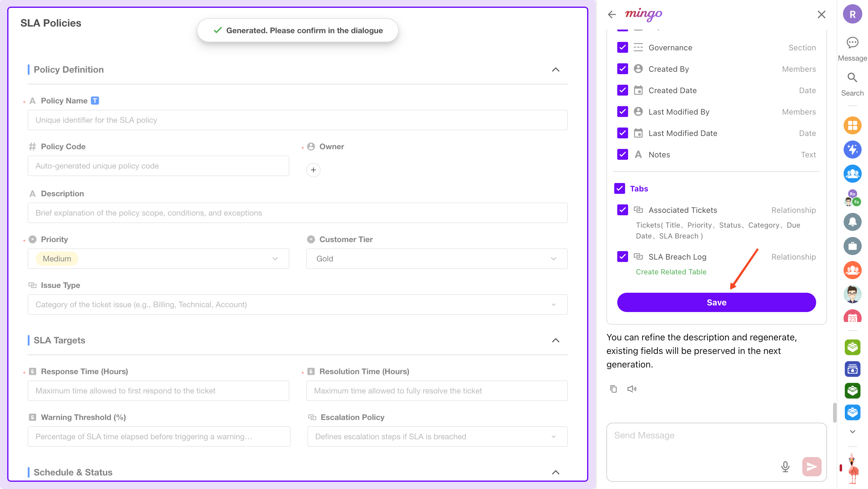This screenshot has height=489, width=868.
Task: Add an Owner with the plus icon
Action: click(313, 170)
